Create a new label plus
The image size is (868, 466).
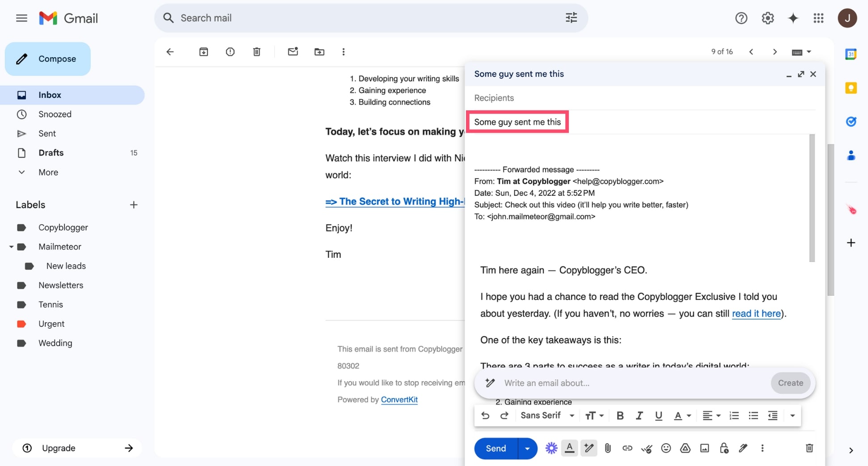(x=134, y=205)
